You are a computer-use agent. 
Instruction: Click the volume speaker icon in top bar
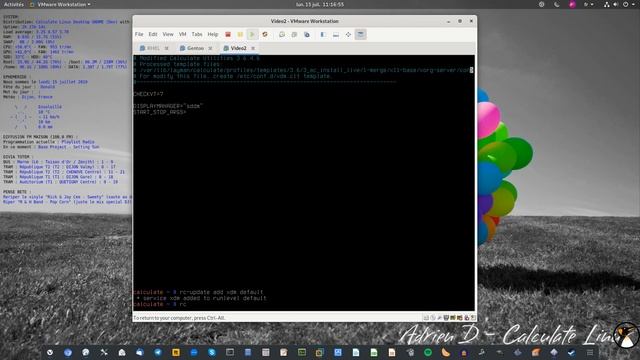coord(616,4)
